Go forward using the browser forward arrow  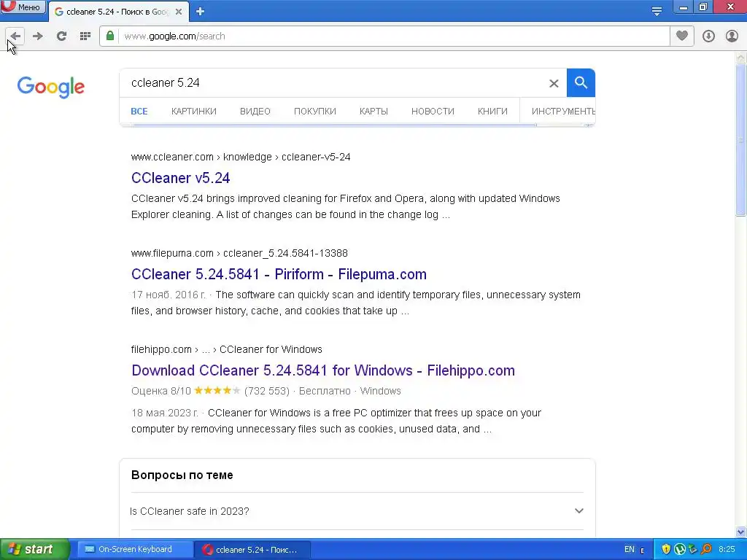click(38, 36)
